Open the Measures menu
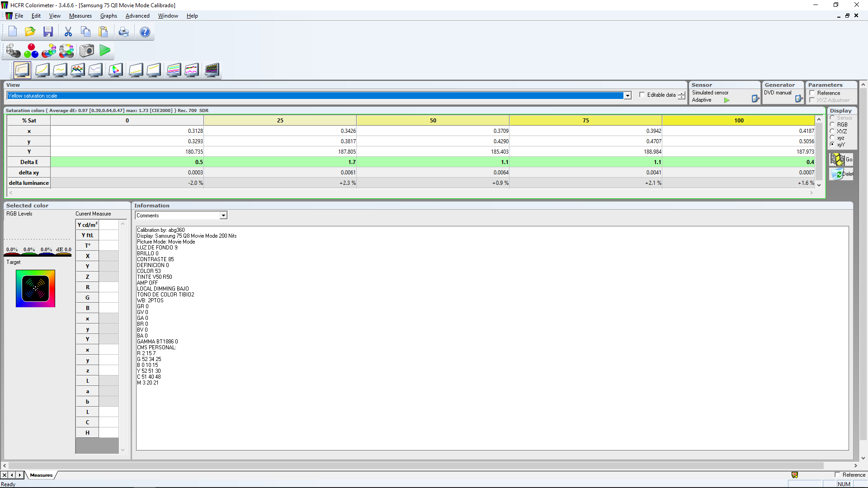 click(80, 16)
